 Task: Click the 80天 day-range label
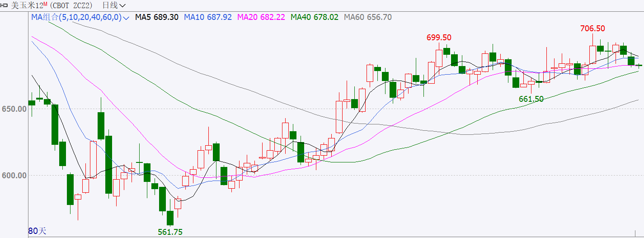(37, 231)
